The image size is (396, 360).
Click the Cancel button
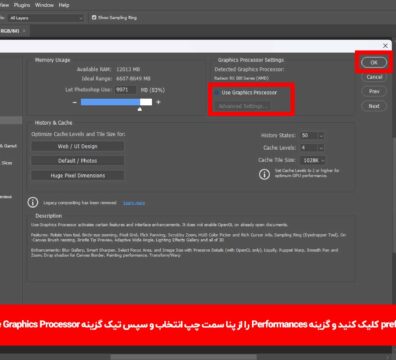pos(374,77)
